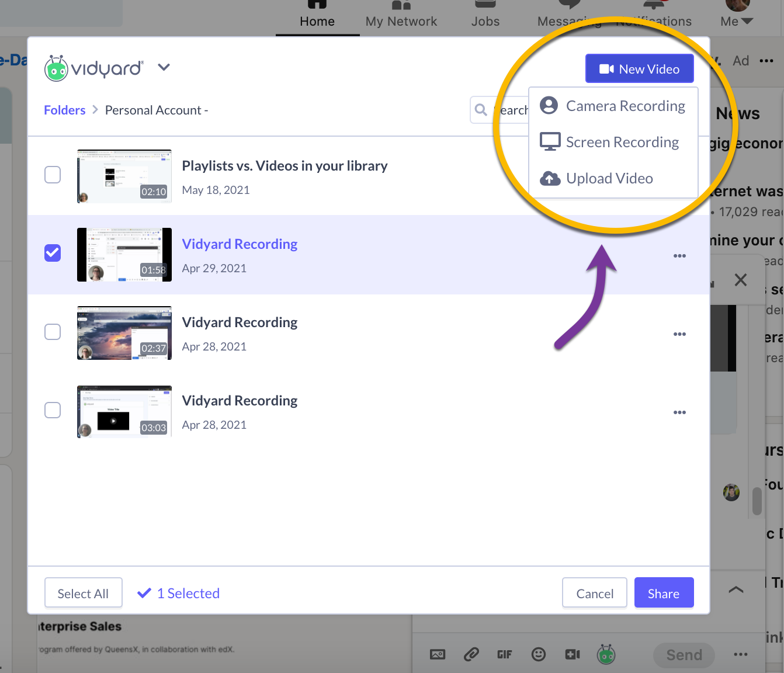This screenshot has height=673, width=784.
Task: Click the Vidyard logo
Action: point(93,68)
